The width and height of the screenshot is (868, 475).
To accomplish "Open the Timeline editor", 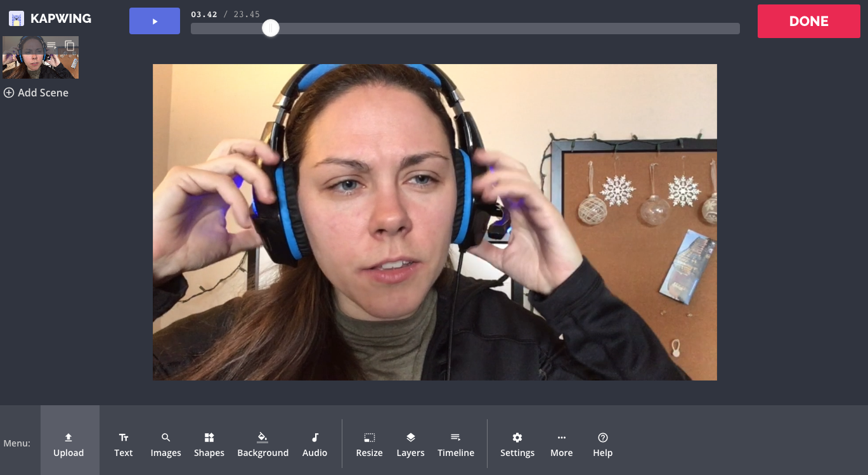I will (456, 443).
